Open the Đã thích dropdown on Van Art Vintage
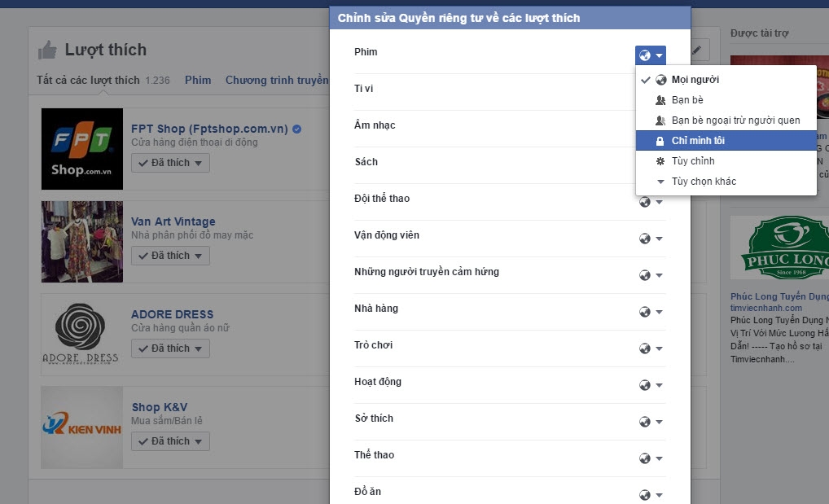This screenshot has width=829, height=504. tap(170, 255)
